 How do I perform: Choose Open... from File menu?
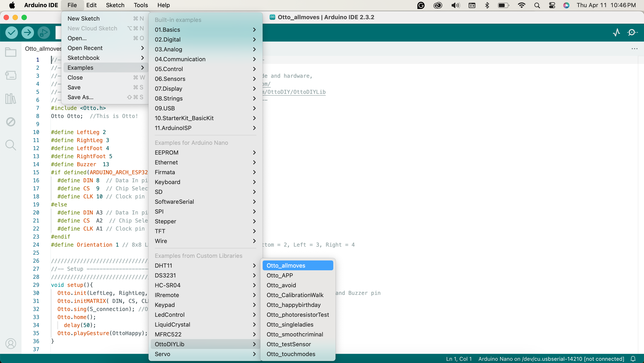pos(106,38)
